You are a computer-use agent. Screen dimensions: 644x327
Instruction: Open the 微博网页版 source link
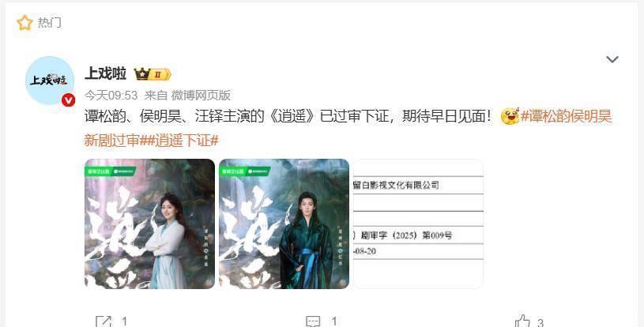pyautogui.click(x=201, y=96)
